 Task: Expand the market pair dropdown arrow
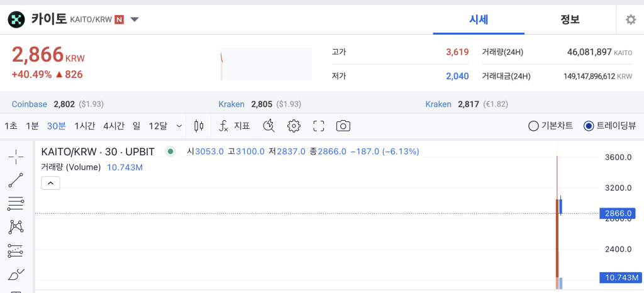coord(135,19)
